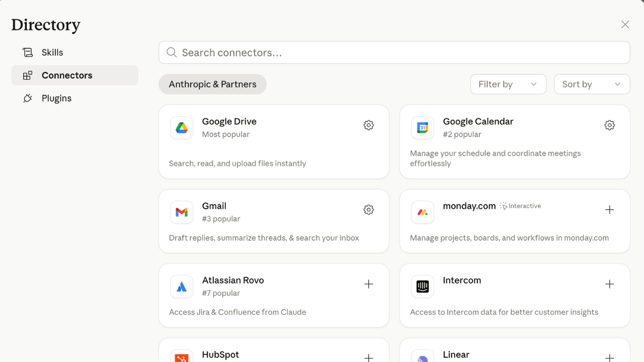Open the Intercom connector title
The height and width of the screenshot is (362, 644).
point(462,280)
